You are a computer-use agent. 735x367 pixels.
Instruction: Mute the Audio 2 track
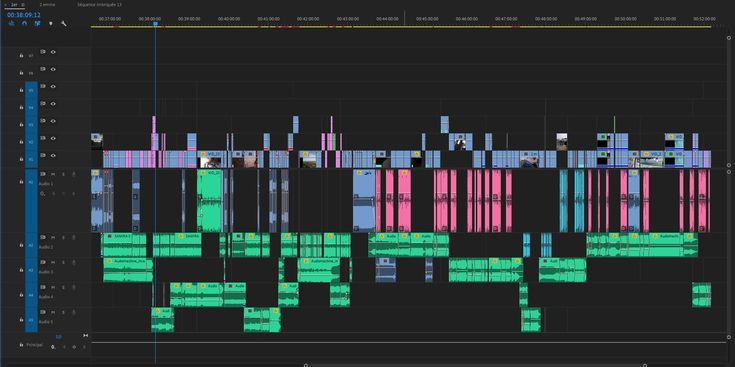(53, 237)
